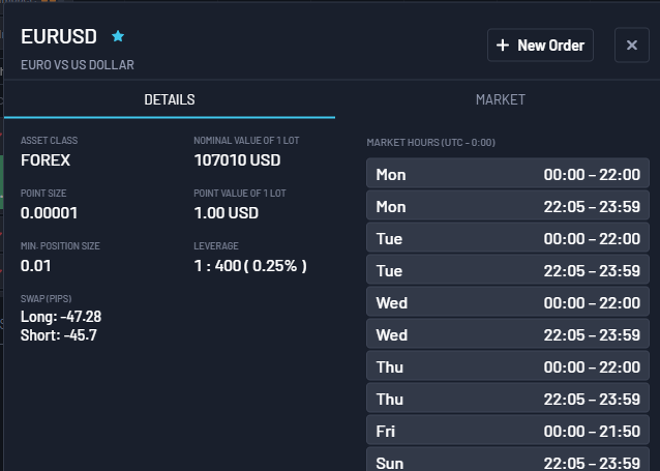Screen dimensions: 660x471
Task: Select the Tue 22:05 – 23:59 row
Action: 508,271
